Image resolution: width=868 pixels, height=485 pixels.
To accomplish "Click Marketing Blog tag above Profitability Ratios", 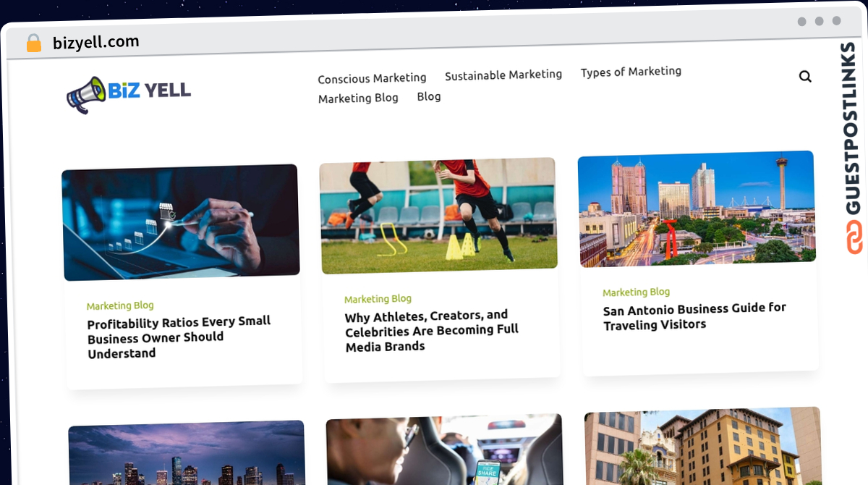I will coord(120,305).
